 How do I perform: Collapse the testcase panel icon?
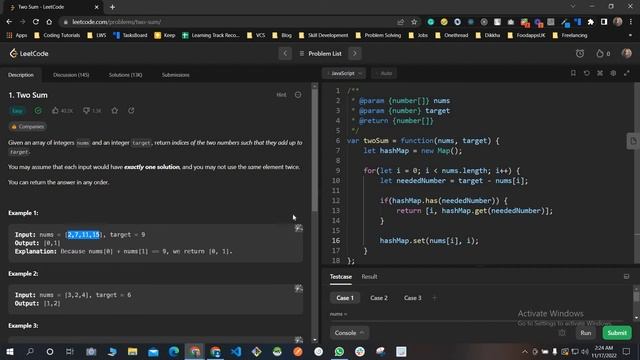[x=627, y=277]
